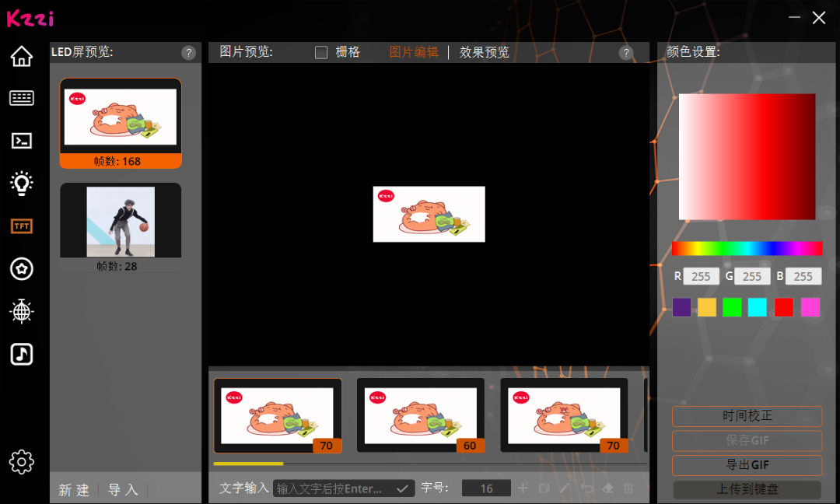Select the first frame thumbnail in the strip

tap(278, 415)
